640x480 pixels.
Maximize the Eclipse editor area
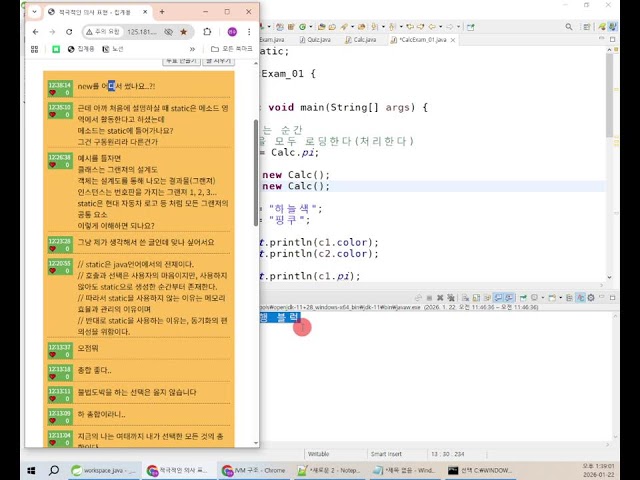click(612, 40)
